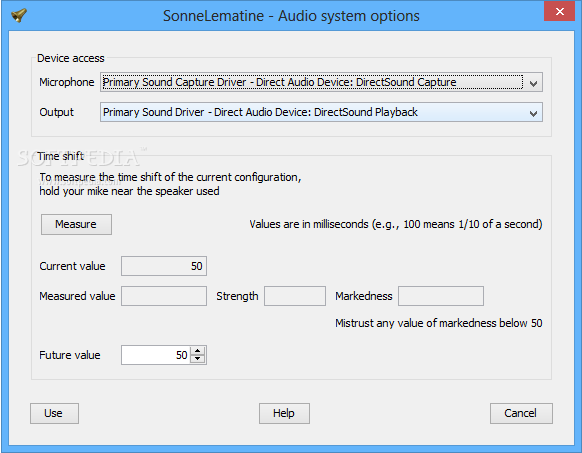This screenshot has width=582, height=453.
Task: Click the window title text
Action: point(291,16)
